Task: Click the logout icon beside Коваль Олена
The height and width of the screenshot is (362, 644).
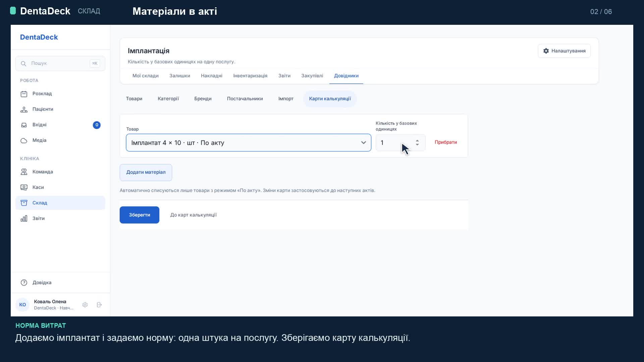Action: [99, 305]
